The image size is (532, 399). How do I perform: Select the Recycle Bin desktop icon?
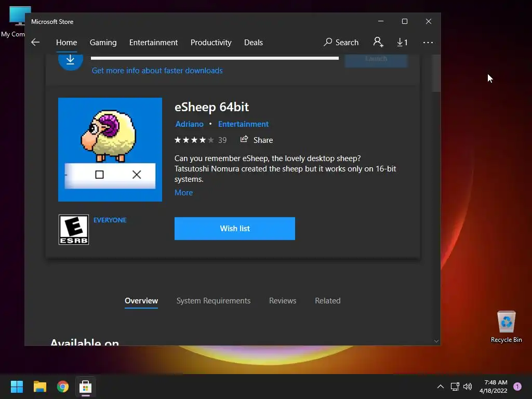tap(506, 327)
